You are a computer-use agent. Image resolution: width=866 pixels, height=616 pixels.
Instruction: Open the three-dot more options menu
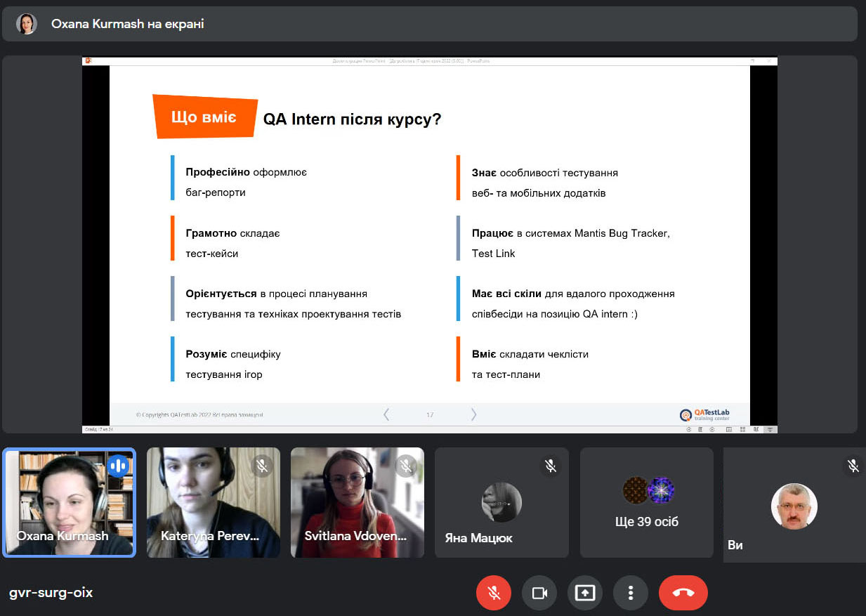(631, 593)
